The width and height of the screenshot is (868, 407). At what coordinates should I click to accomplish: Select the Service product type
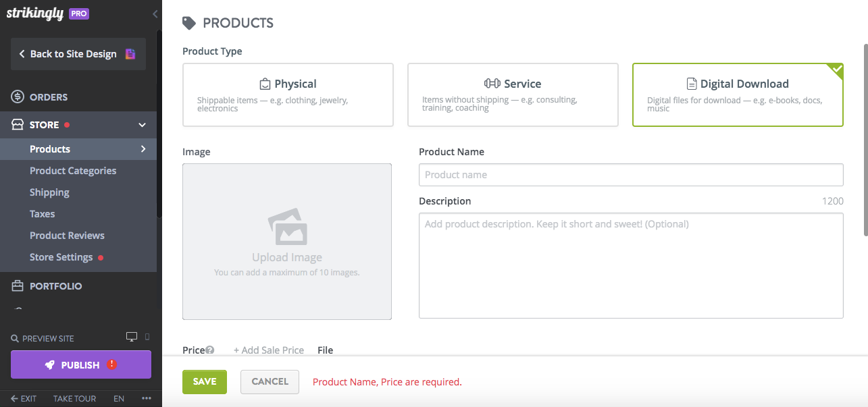513,94
